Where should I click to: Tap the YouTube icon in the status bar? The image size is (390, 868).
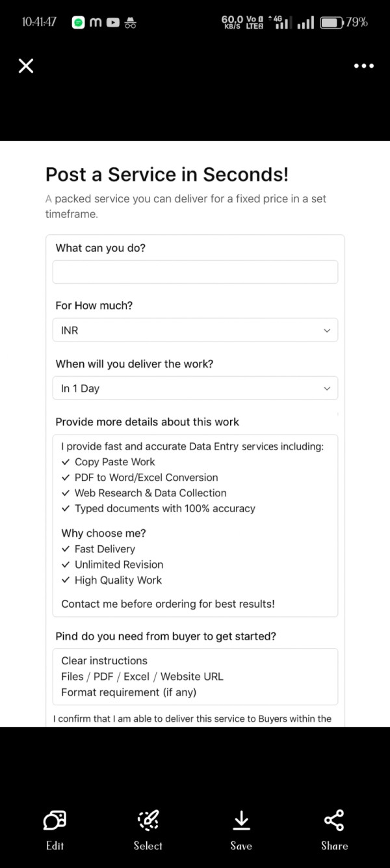coord(111,21)
